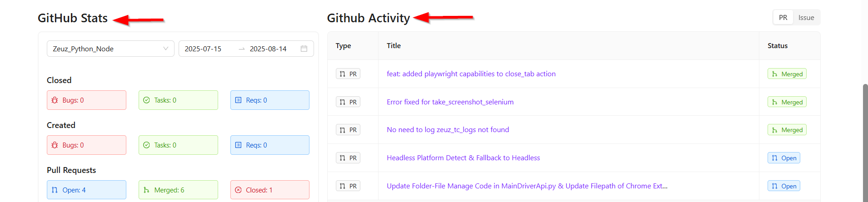Click the bug icon in Created Bugs
This screenshot has width=868, height=202.
[55, 145]
